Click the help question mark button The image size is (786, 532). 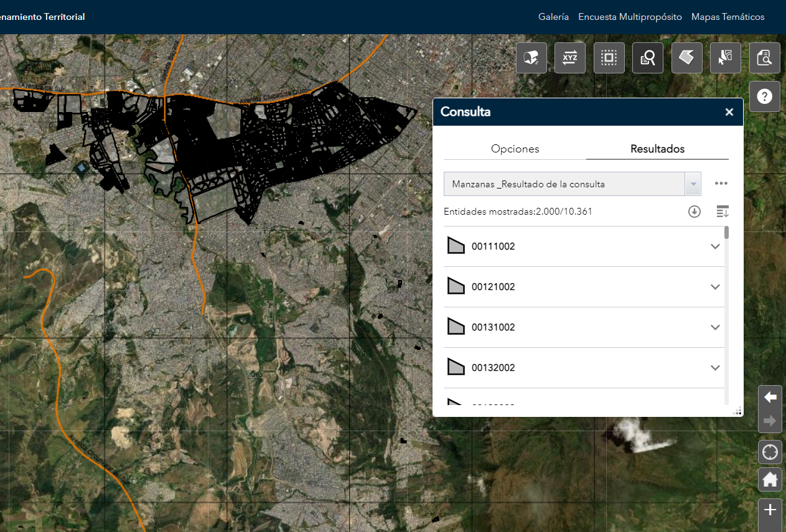764,96
